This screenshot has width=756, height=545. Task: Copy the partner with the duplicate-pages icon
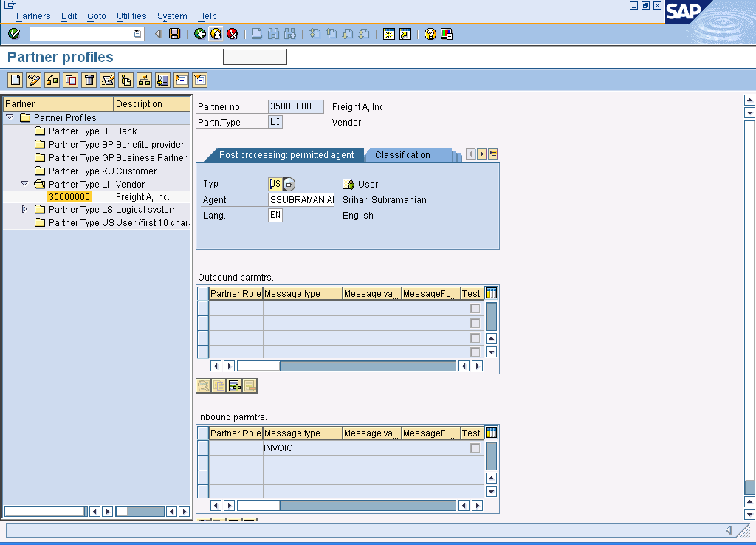[70, 80]
